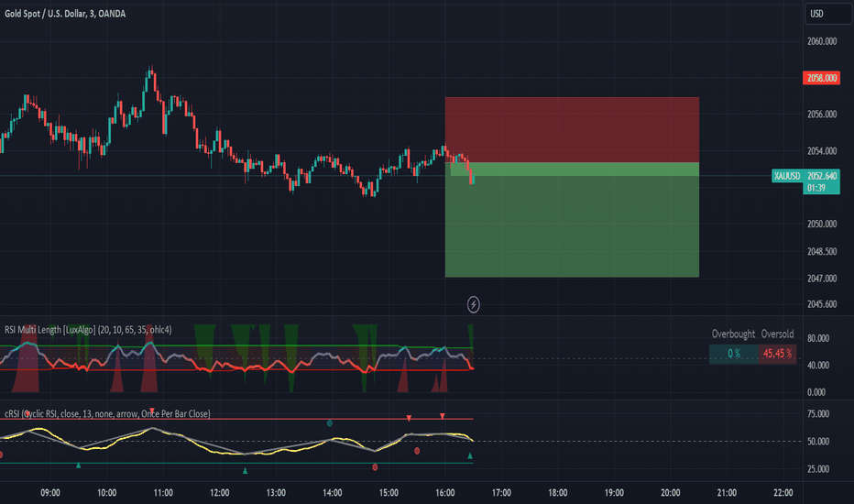Click the 45.45 % oversold value cell
The image size is (854, 504).
[x=777, y=354]
